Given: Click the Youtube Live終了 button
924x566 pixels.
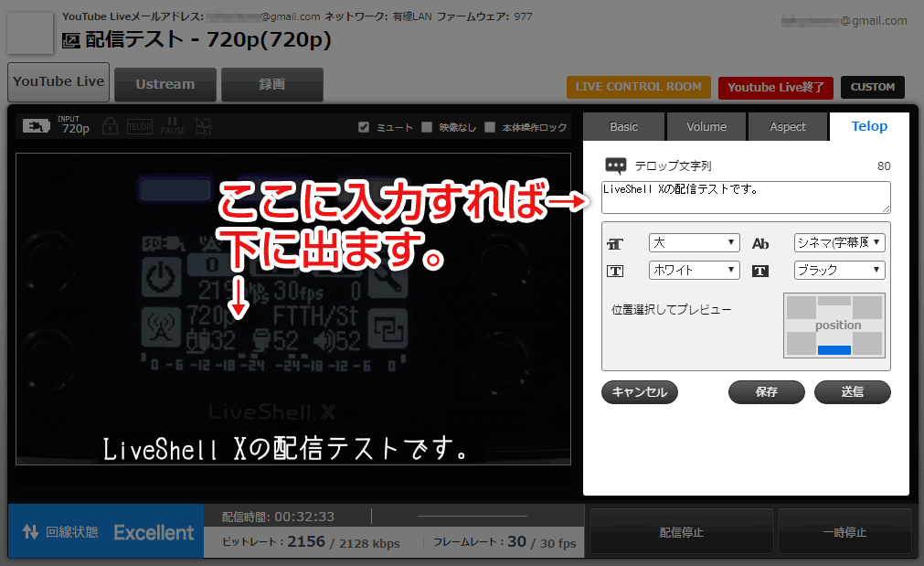Looking at the screenshot, I should pyautogui.click(x=776, y=88).
